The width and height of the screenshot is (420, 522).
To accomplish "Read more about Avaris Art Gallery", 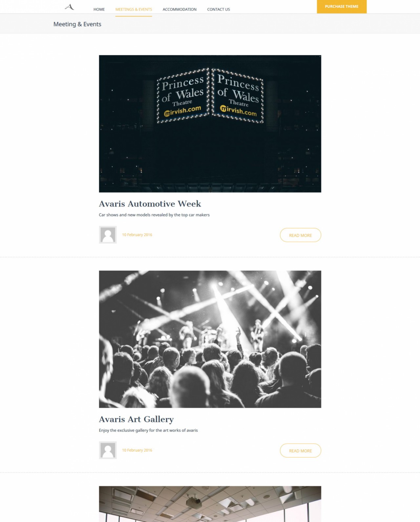I will pos(301,450).
